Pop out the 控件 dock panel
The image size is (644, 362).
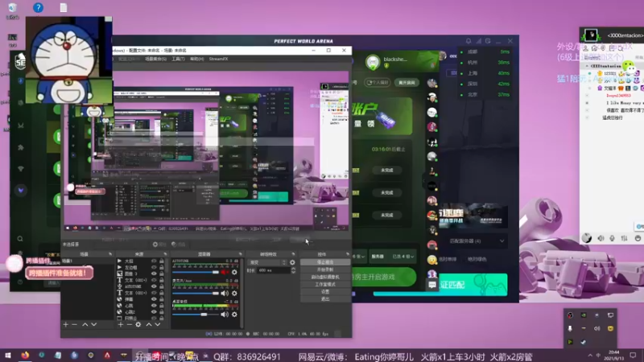(x=348, y=254)
